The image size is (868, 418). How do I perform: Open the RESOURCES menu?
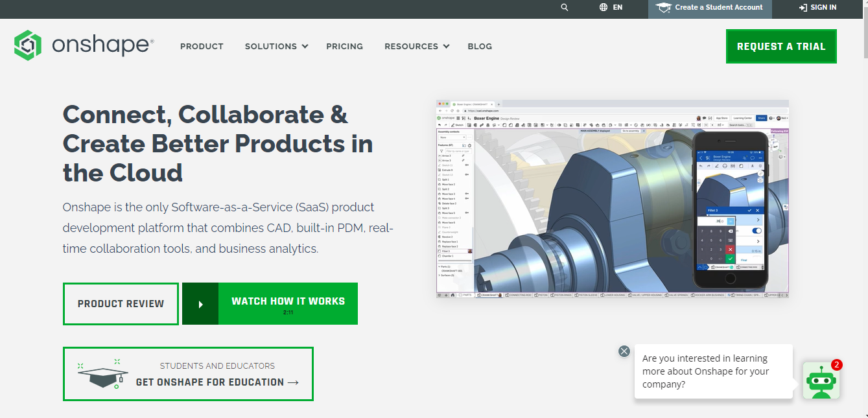coord(411,47)
